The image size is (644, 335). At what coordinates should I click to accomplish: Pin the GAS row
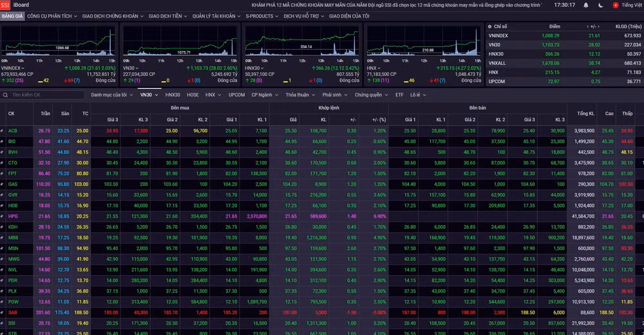click(2, 184)
